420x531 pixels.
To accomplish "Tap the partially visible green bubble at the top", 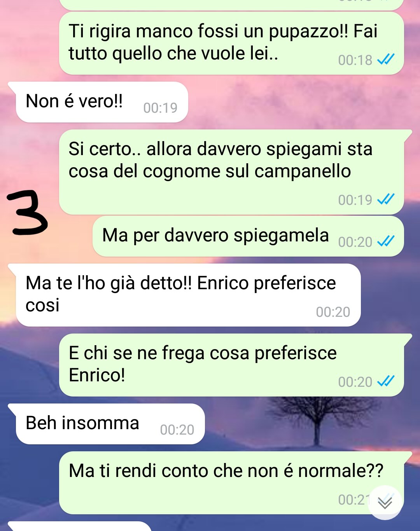I will click(231, 5).
